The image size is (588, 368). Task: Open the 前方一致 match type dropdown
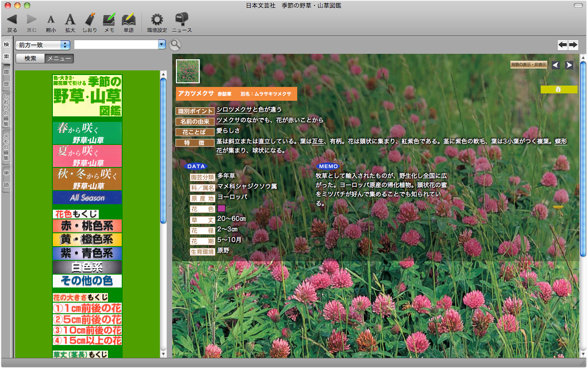click(42, 45)
